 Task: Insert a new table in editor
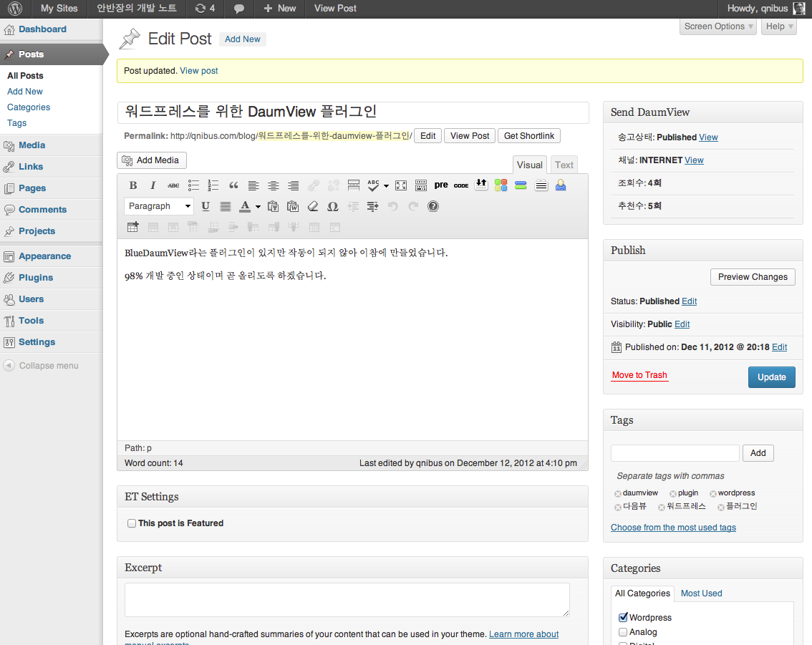pyautogui.click(x=133, y=227)
